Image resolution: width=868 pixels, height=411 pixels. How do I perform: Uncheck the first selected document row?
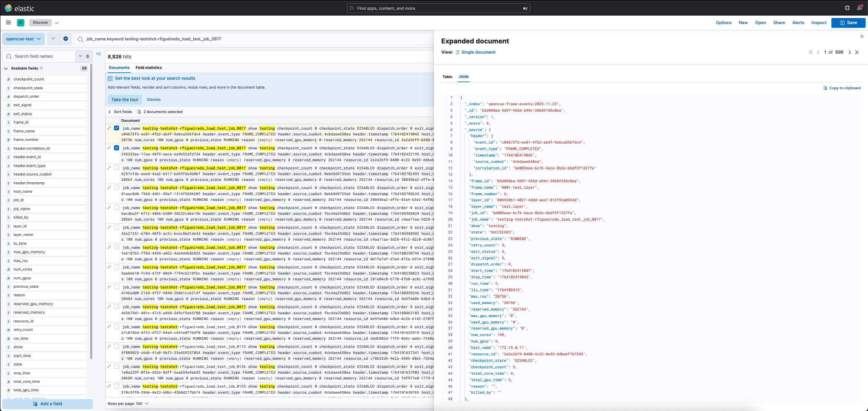(116, 128)
